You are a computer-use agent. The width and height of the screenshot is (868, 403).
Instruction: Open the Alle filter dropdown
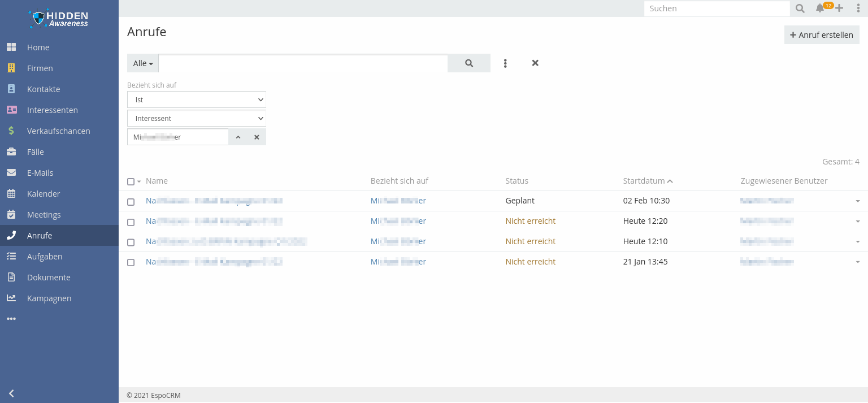click(143, 63)
